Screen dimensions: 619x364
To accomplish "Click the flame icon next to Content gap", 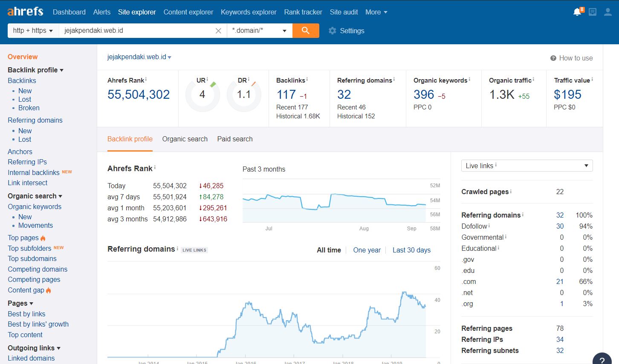I will (x=49, y=290).
